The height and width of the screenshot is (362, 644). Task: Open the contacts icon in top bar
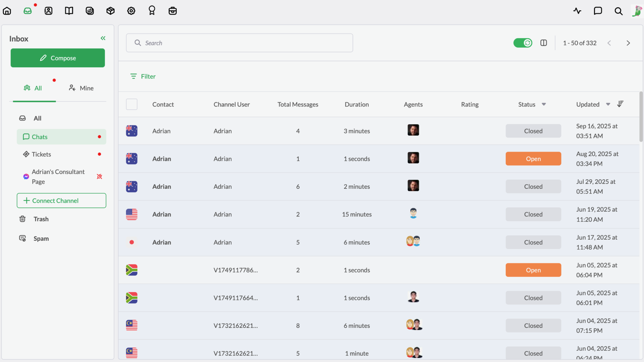point(48,11)
